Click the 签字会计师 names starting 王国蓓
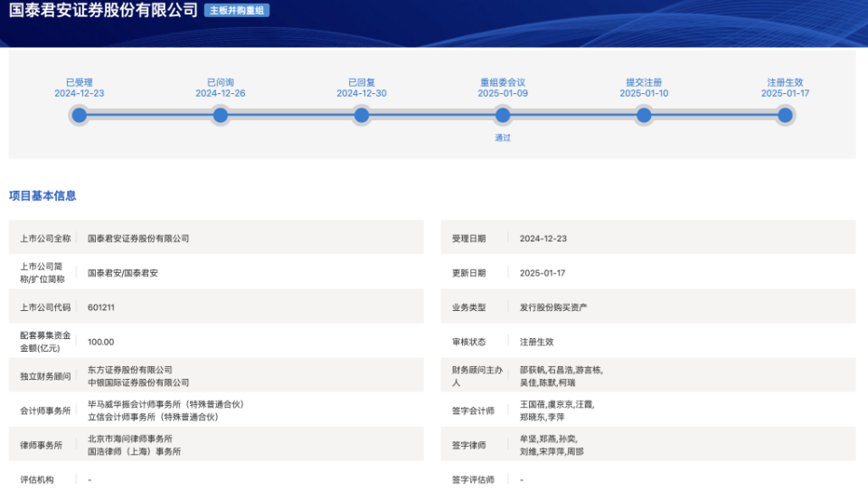Viewport: 868px width, 500px height. 557,410
